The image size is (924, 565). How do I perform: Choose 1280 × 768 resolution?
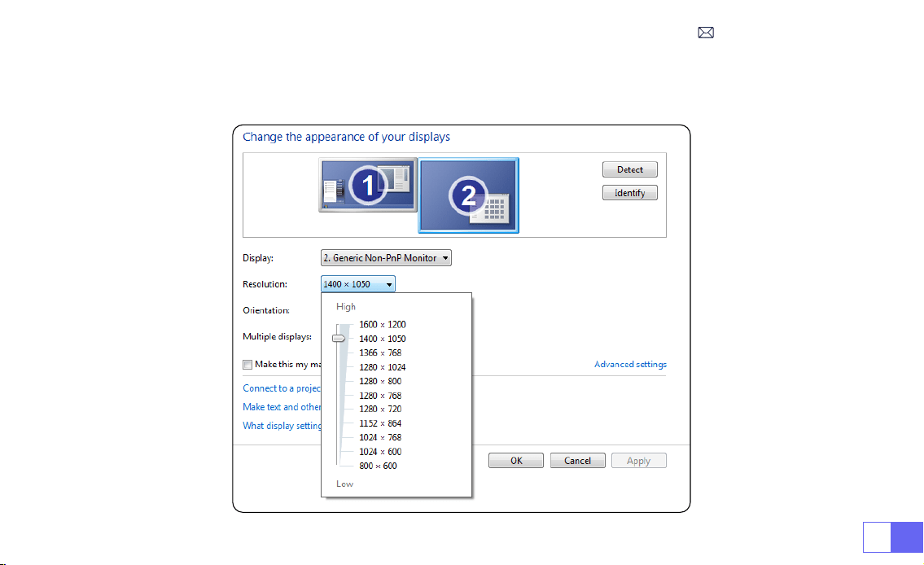coord(380,396)
